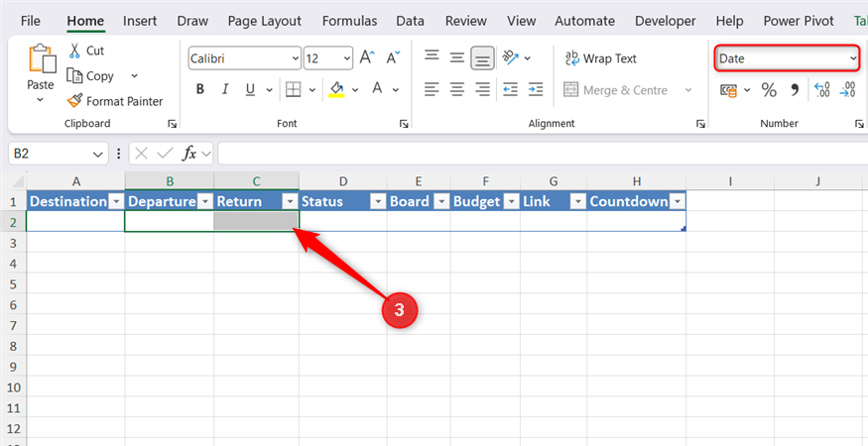This screenshot has width=868, height=446.
Task: Apply percent style format
Action: pyautogui.click(x=769, y=89)
